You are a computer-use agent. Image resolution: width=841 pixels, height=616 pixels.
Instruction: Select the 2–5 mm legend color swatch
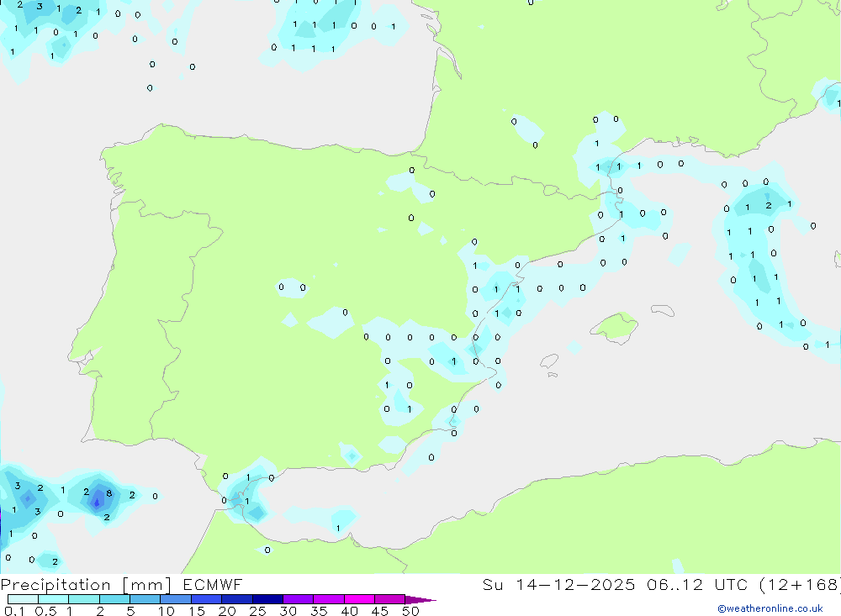(114, 599)
